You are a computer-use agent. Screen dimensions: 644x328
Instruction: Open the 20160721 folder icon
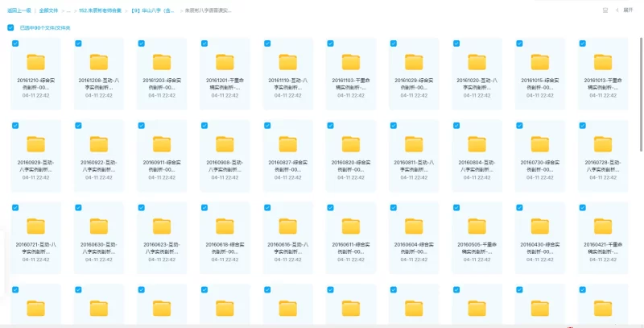pos(36,226)
